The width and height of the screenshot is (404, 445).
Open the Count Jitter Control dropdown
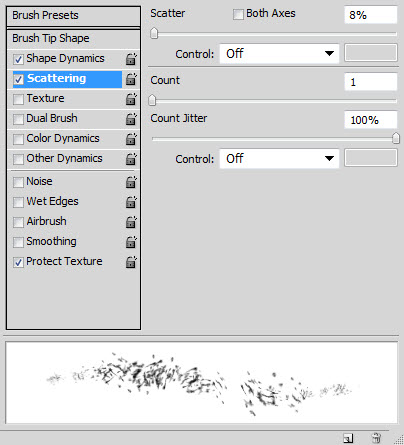[x=279, y=158]
